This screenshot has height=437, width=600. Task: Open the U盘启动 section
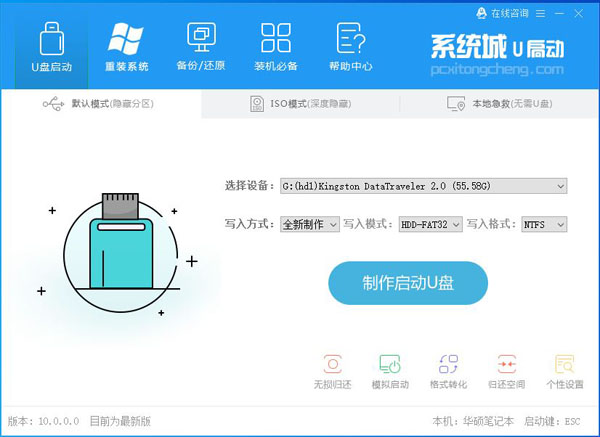(x=52, y=47)
